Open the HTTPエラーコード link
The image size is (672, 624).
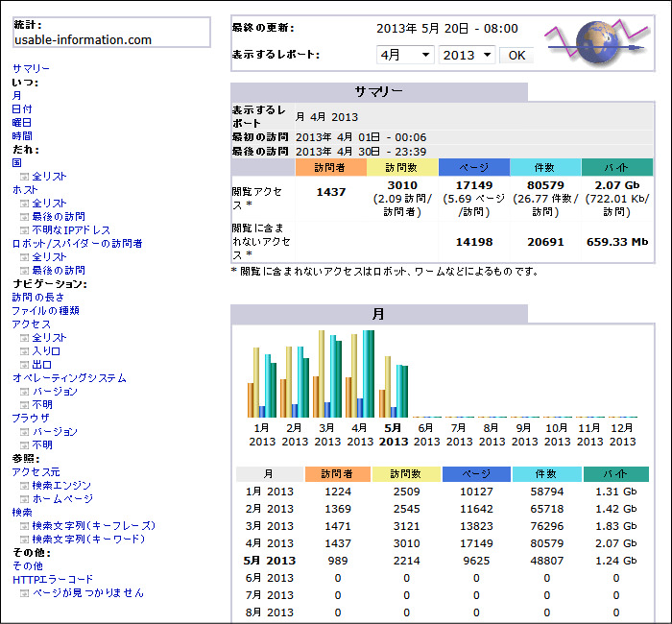(53, 580)
